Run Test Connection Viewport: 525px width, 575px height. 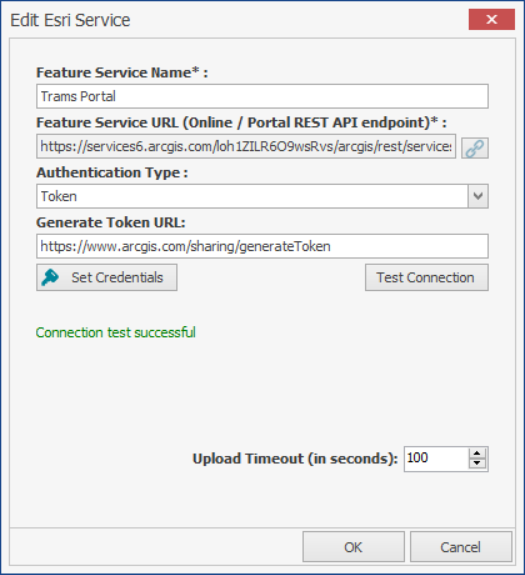427,278
